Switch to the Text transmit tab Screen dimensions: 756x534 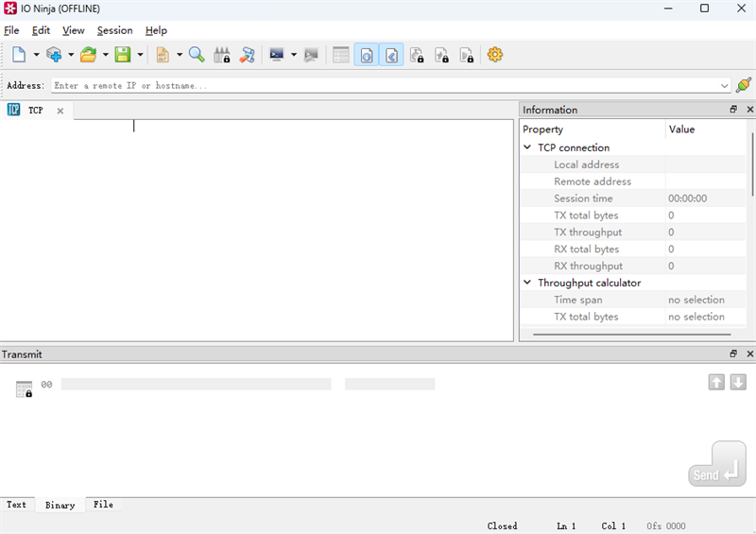pos(16,505)
